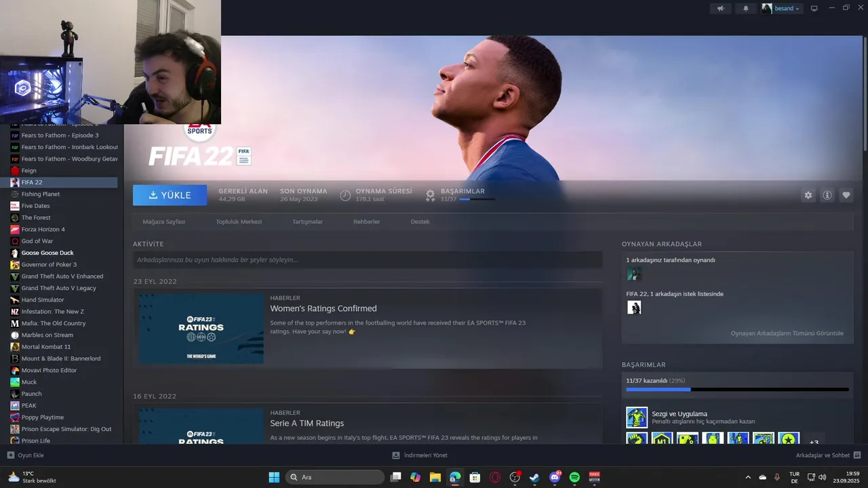Viewport: 868px width, 488px height.
Task: Open the Steam announcements megaphone icon
Action: click(720, 8)
